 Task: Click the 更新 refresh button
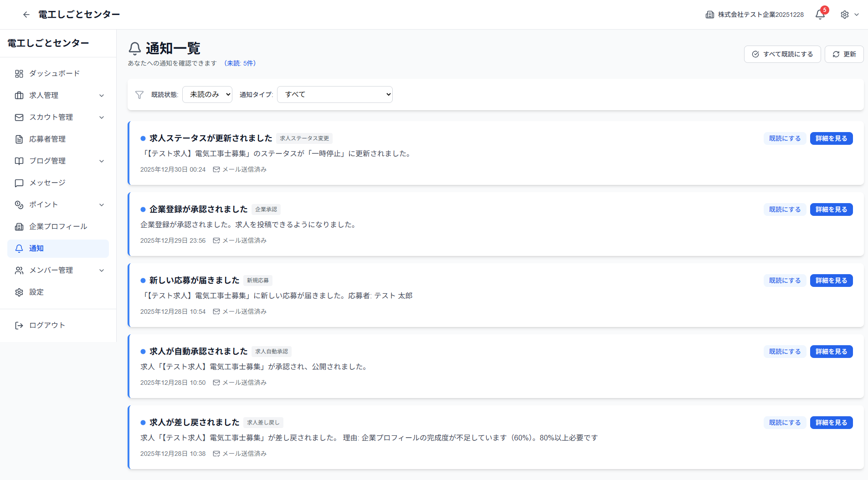click(843, 54)
